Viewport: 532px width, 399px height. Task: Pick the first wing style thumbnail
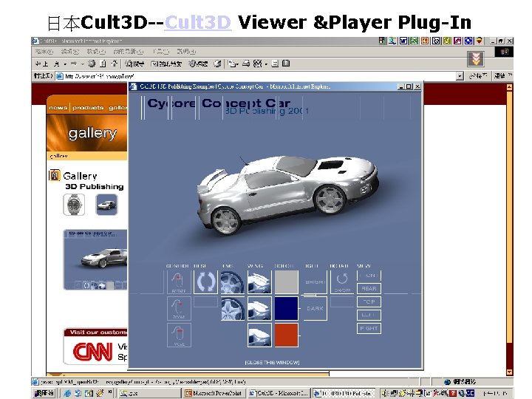coord(259,282)
